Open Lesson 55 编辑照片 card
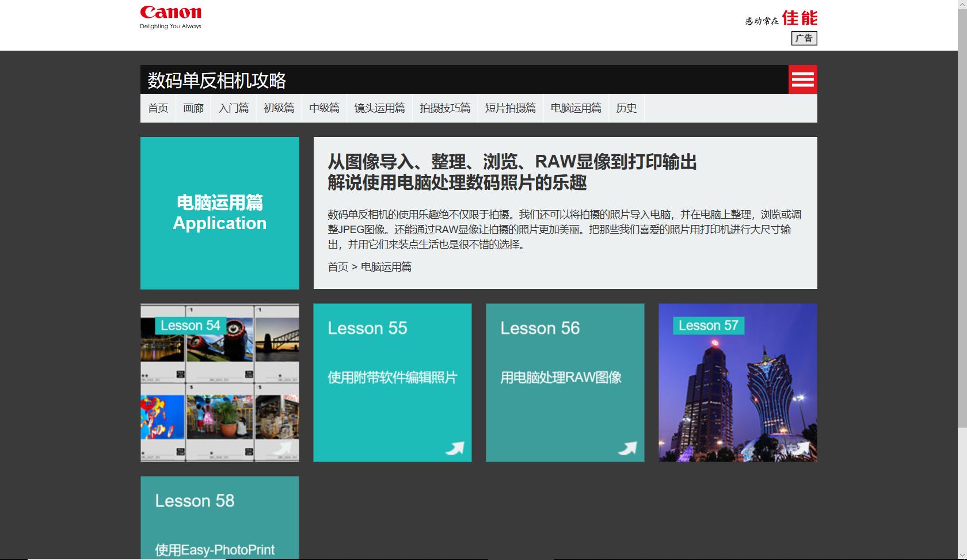The width and height of the screenshot is (967, 560). click(392, 382)
